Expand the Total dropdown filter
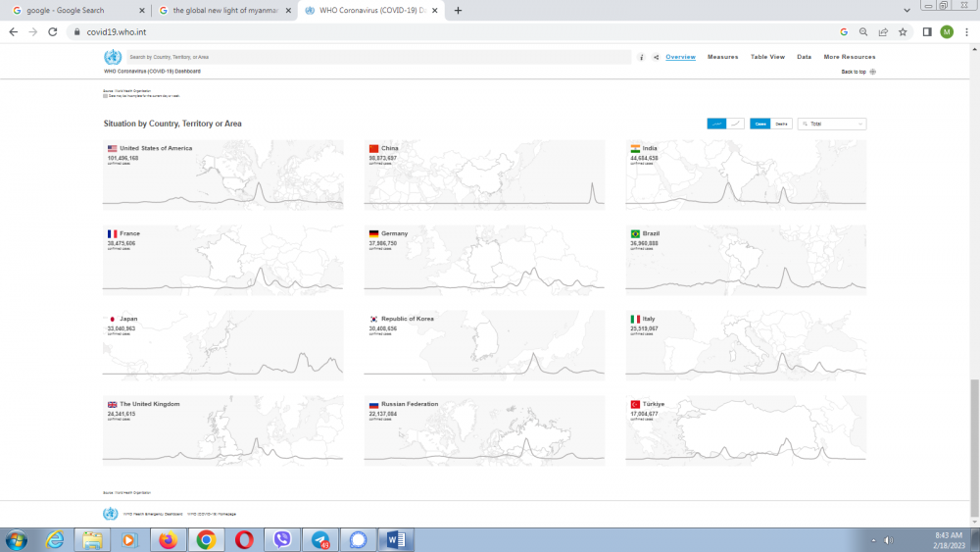 832,124
